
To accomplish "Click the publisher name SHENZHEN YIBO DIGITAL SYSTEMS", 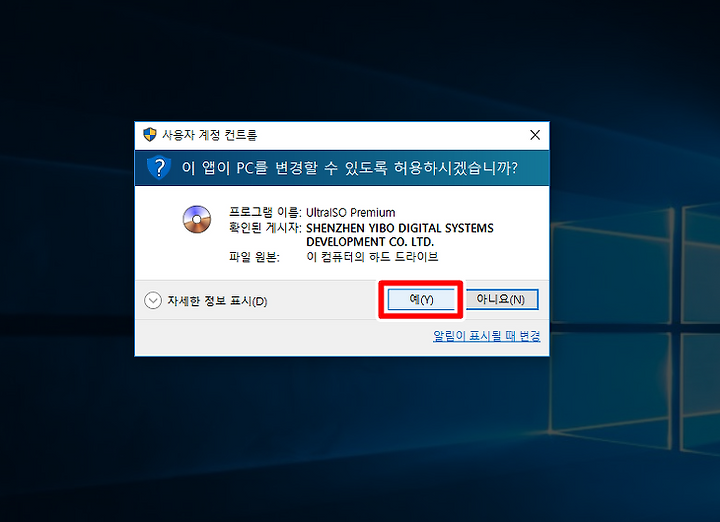I will (x=399, y=228).
